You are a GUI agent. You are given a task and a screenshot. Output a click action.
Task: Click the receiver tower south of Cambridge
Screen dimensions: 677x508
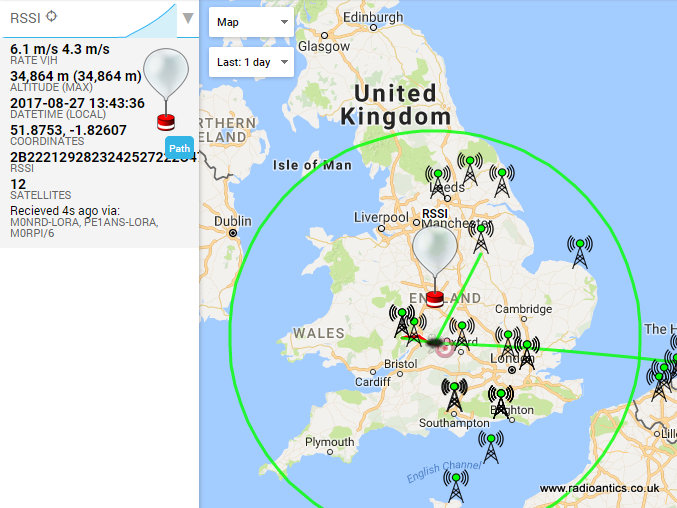[x=508, y=342]
